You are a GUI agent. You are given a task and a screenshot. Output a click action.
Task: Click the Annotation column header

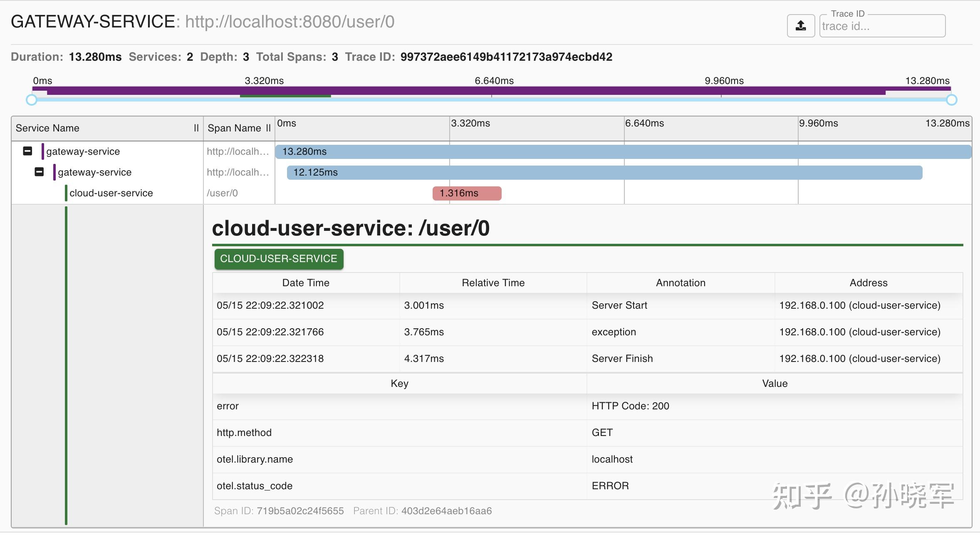click(681, 283)
